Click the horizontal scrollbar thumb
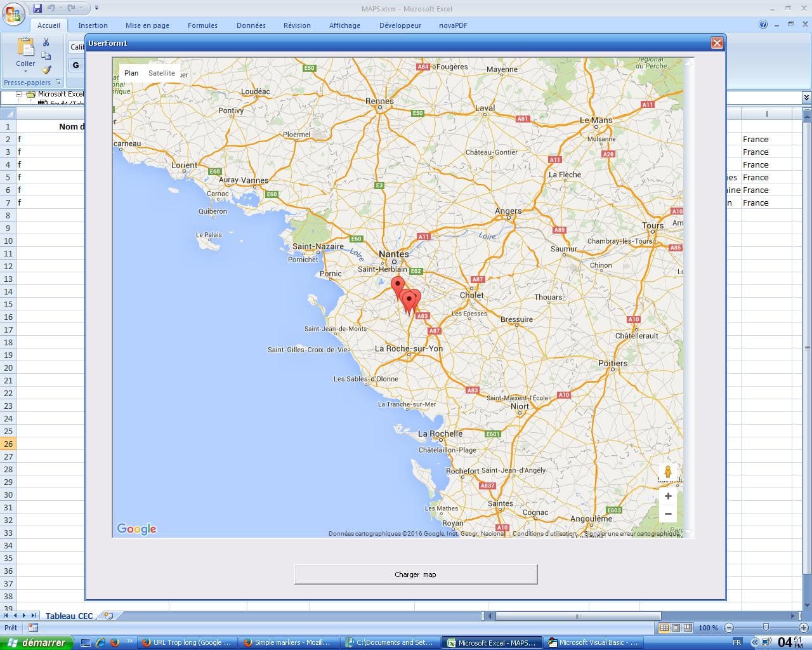Screen dimensions: 812x650 click(x=578, y=616)
